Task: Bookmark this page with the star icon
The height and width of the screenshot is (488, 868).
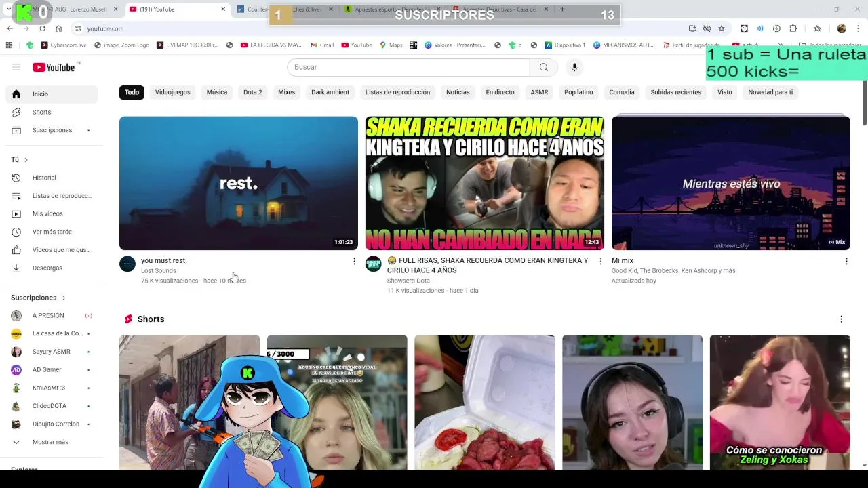Action: click(x=722, y=28)
